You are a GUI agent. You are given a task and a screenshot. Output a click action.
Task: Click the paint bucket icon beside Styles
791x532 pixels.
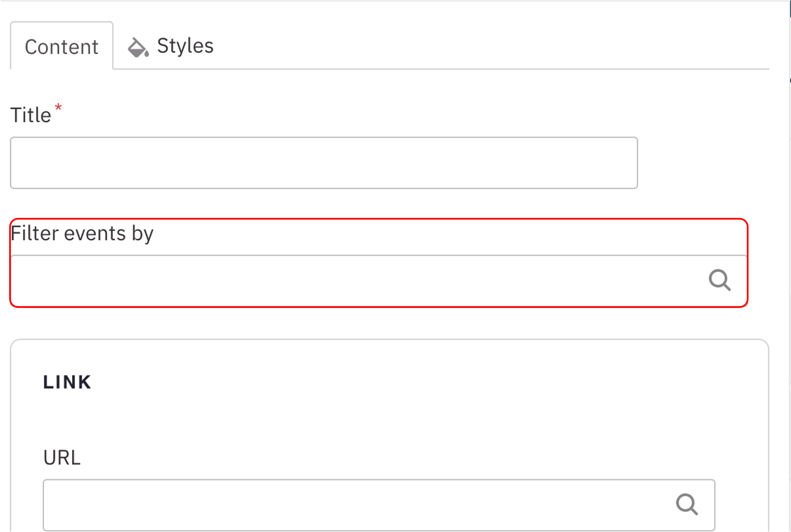click(138, 48)
